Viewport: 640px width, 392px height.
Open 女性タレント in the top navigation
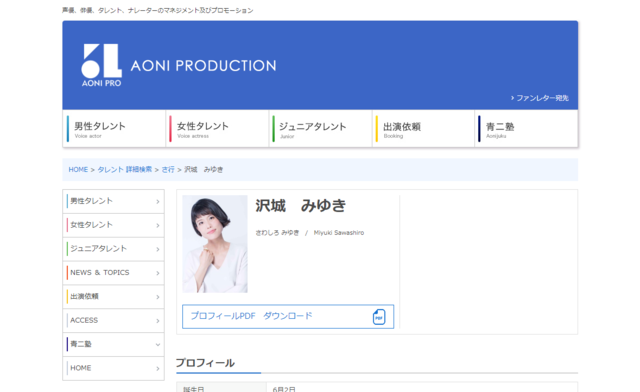217,129
